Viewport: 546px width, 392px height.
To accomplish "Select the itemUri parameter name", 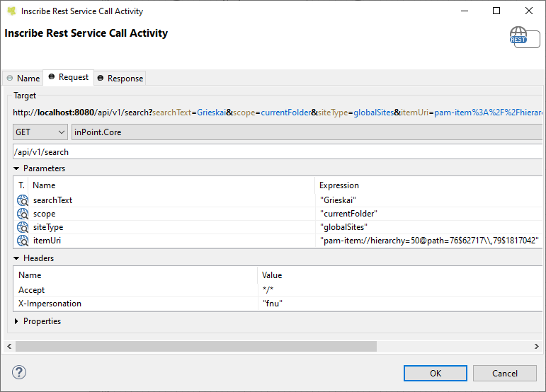I will point(47,241).
